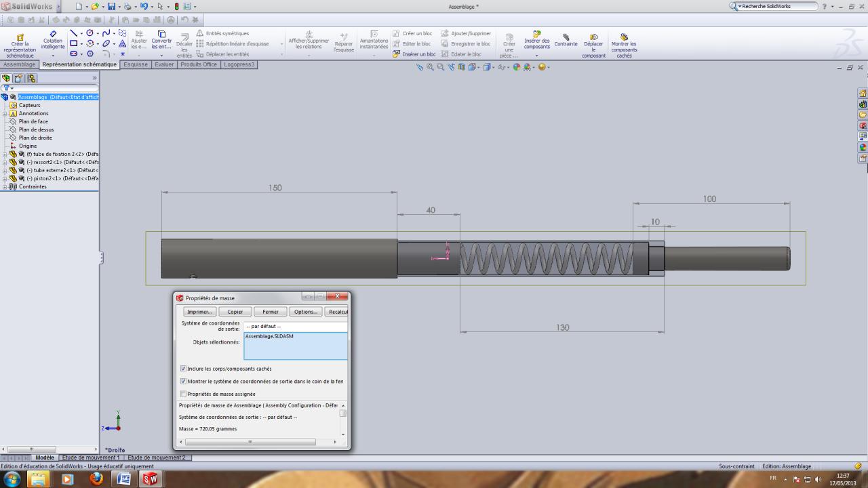Screen dimensions: 868x488
Task: Select the Rectangle sketch tool
Action: tap(73, 43)
